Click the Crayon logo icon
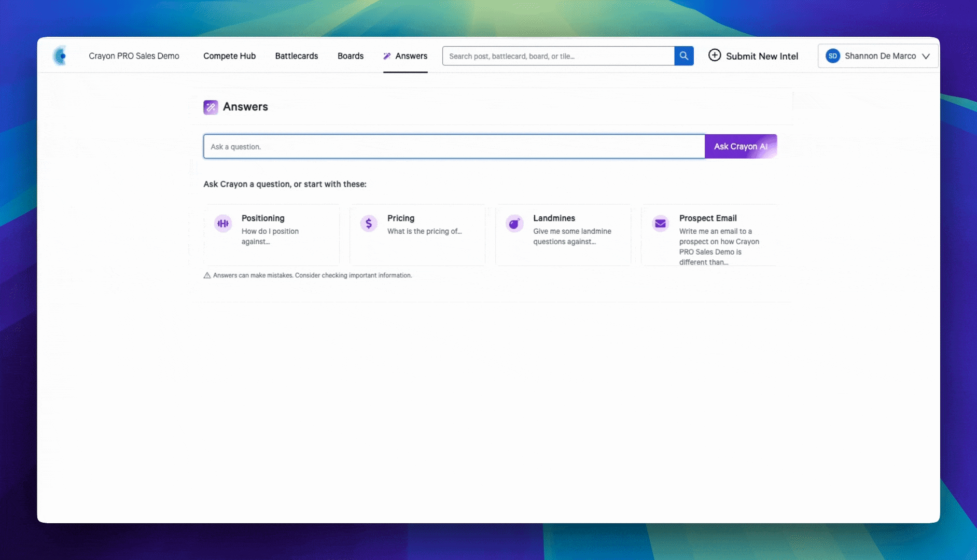The image size is (977, 560). 60,56
